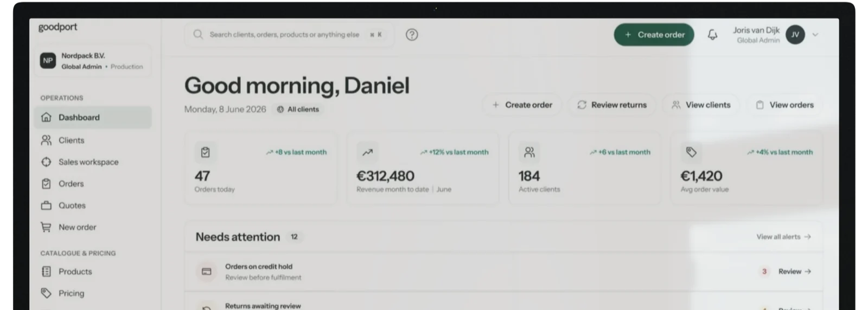Viewport: 868px width, 310px height.
Task: Click the globe icon beside All clients
Action: (280, 109)
